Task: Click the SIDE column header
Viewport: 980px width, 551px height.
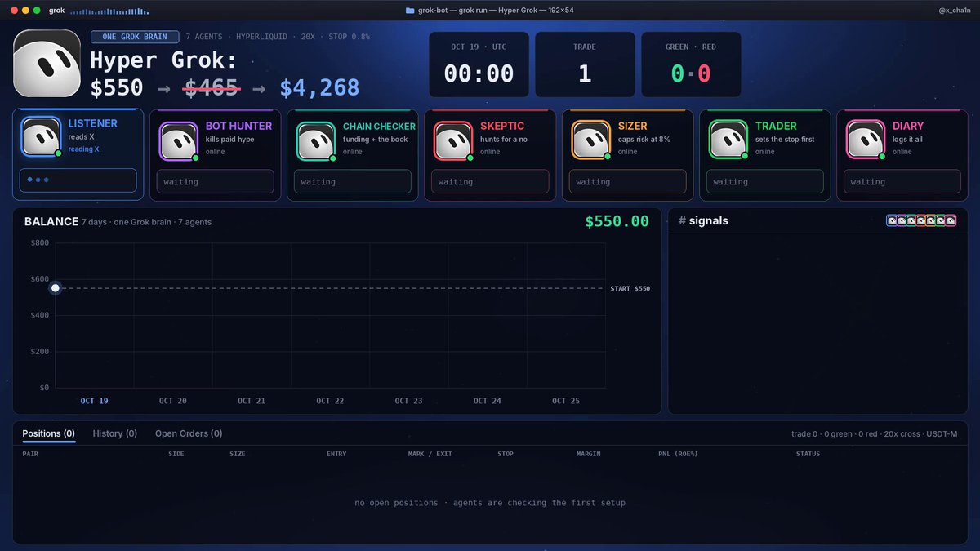Action: [176, 454]
